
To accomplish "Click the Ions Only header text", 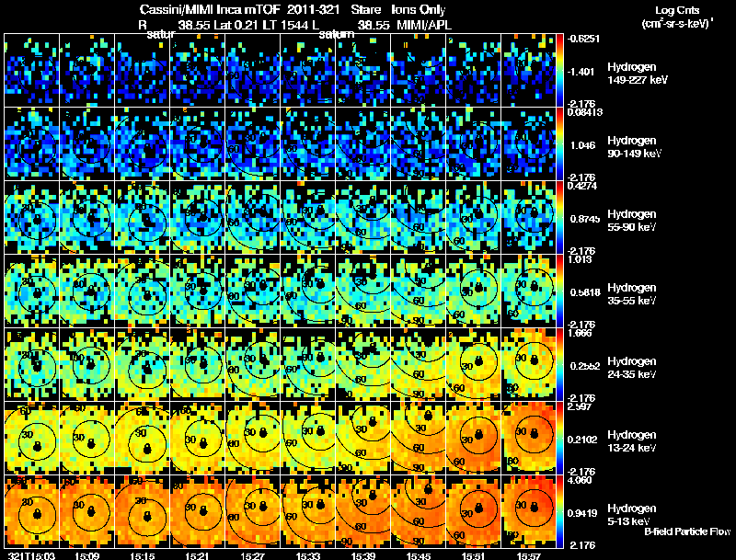I will (x=419, y=10).
